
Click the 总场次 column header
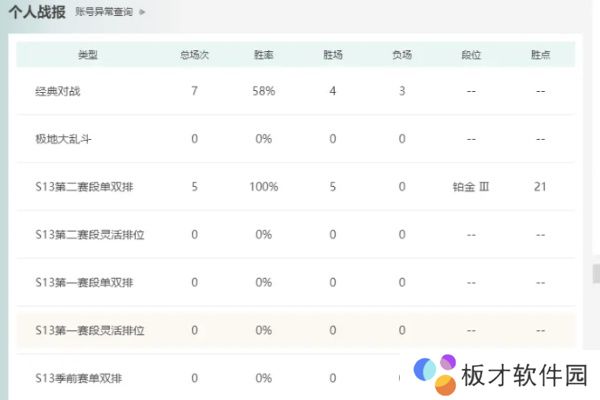point(194,54)
